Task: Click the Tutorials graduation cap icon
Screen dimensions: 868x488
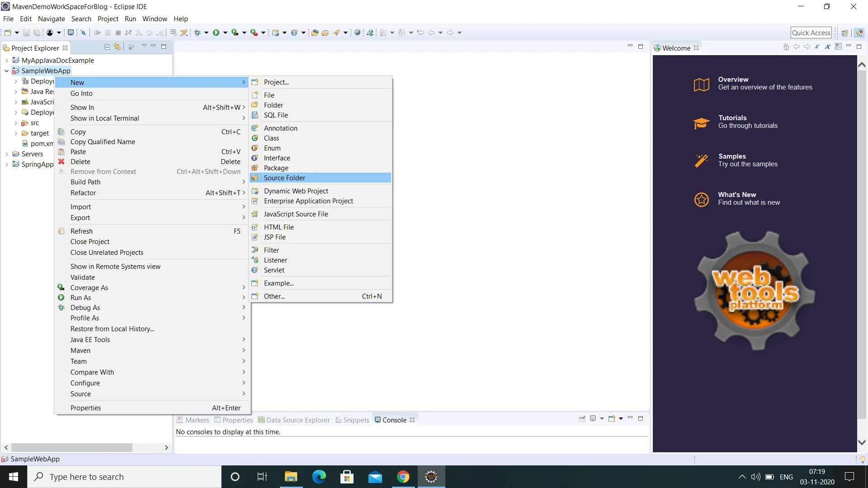Action: pos(702,122)
